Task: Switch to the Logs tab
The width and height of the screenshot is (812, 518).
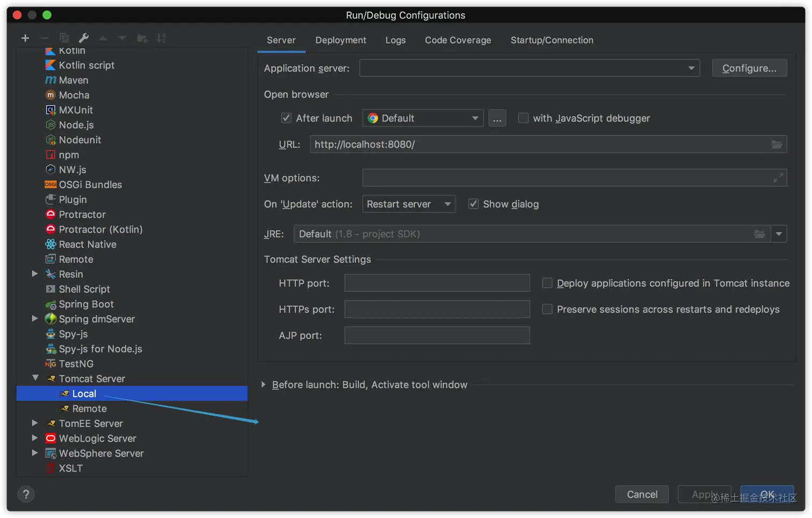Action: pos(395,40)
